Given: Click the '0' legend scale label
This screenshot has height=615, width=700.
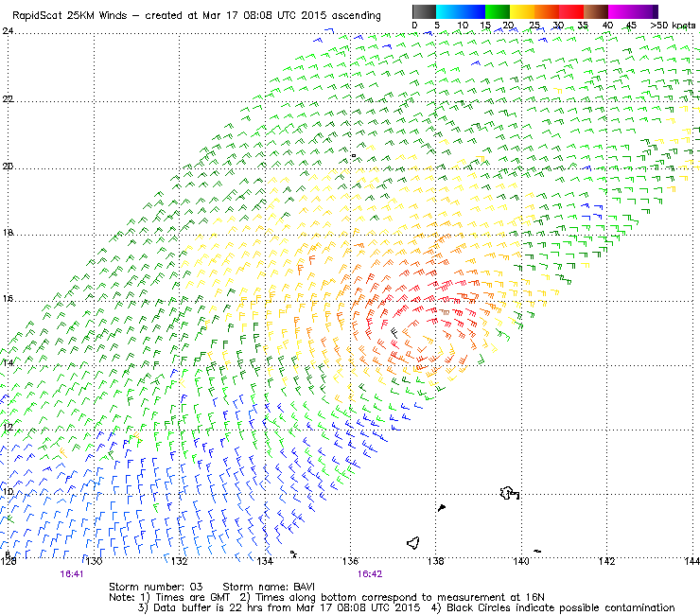Looking at the screenshot, I should (414, 26).
